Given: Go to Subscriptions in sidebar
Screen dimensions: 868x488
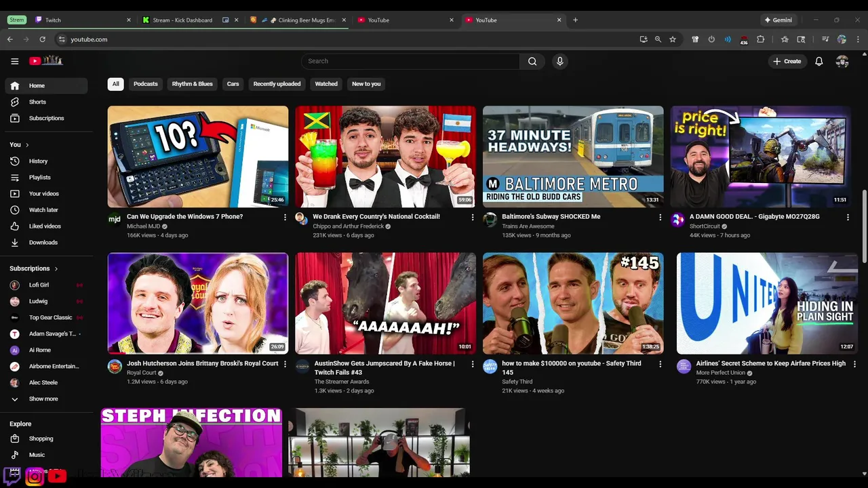Looking at the screenshot, I should (x=46, y=118).
